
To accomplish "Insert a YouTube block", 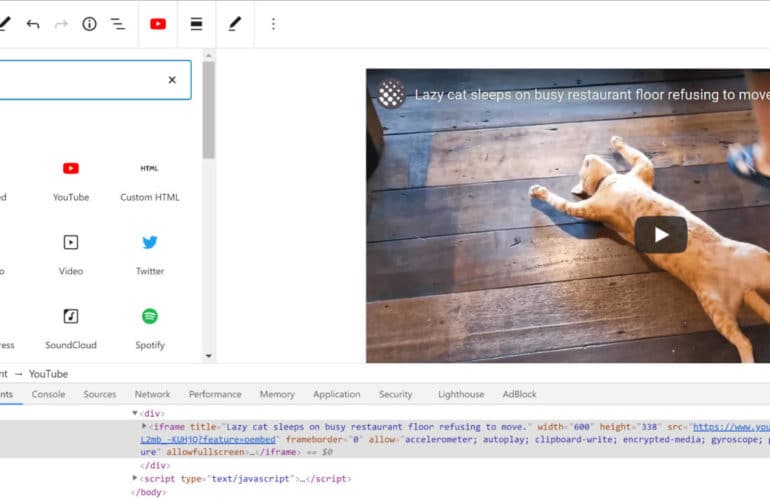I will point(71,181).
